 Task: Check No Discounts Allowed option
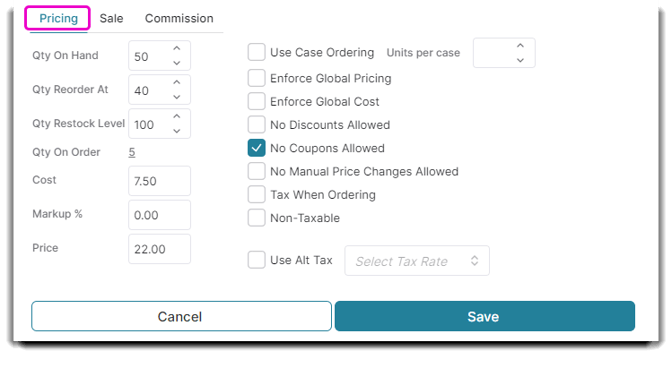tap(256, 125)
